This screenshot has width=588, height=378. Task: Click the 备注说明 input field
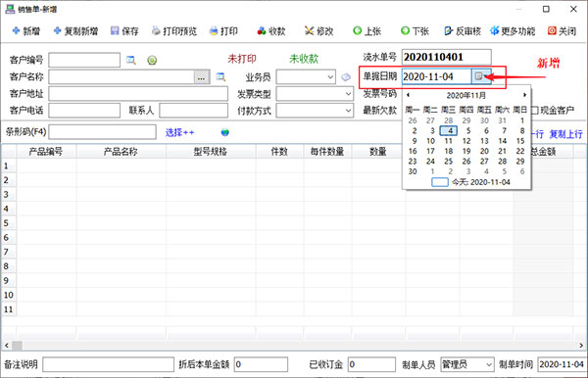click(108, 364)
